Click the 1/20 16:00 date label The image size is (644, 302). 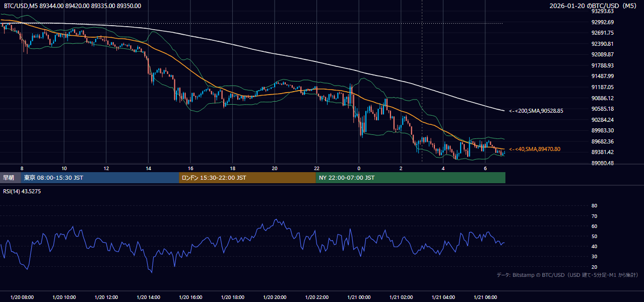190,297
